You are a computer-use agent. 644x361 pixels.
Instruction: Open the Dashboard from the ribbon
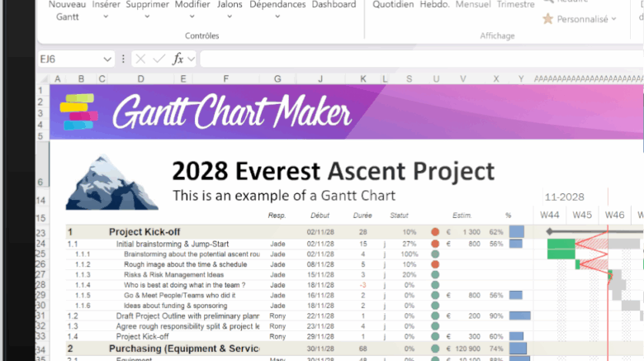tap(334, 5)
